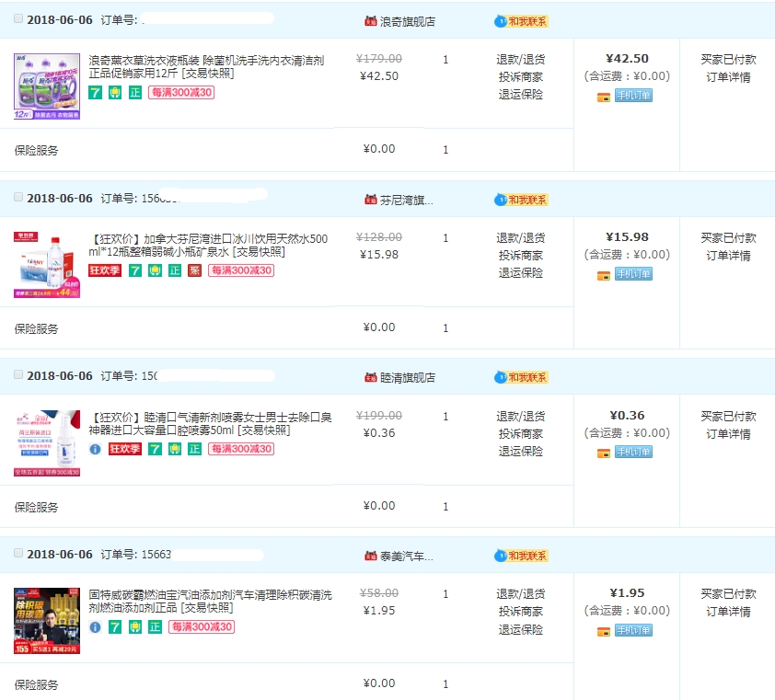Viewport: 775px width, 700px height.
Task: Click the green 7-day return icon on laundry detergent
Action: click(95, 92)
